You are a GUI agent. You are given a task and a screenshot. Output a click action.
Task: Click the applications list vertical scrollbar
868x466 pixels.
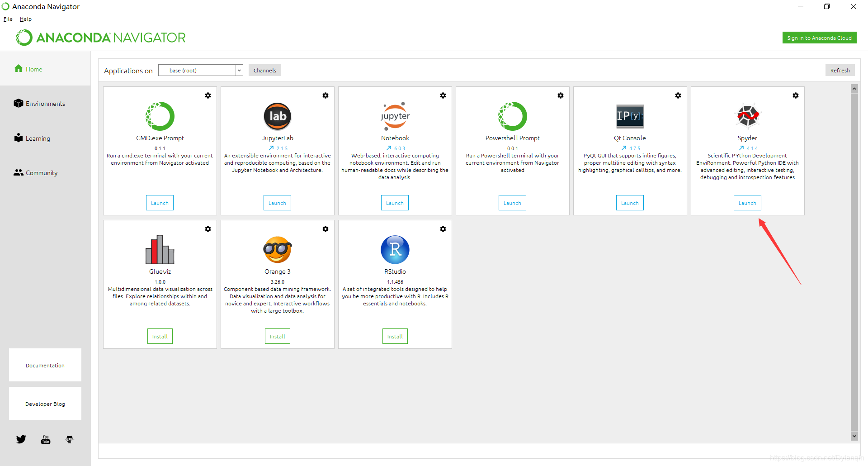pos(854,262)
